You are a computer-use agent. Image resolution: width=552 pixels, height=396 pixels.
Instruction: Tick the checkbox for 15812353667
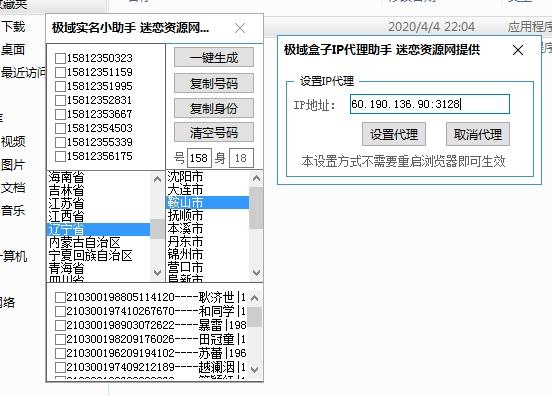(60, 114)
